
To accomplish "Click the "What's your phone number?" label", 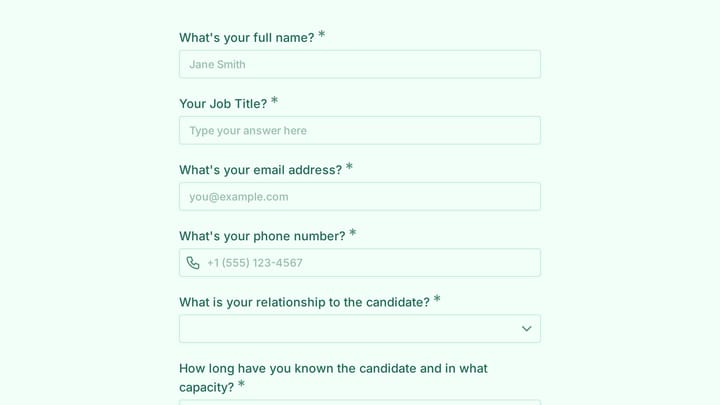I will tap(262, 236).
